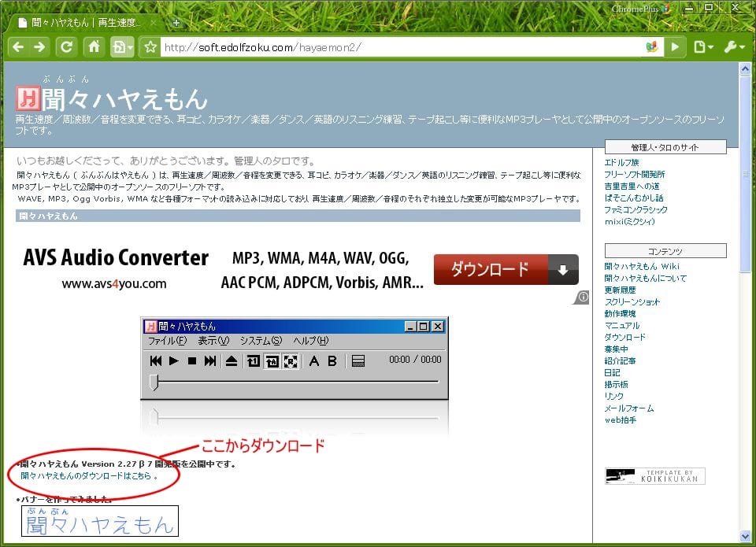Go to the browser home page icon

coord(94,47)
